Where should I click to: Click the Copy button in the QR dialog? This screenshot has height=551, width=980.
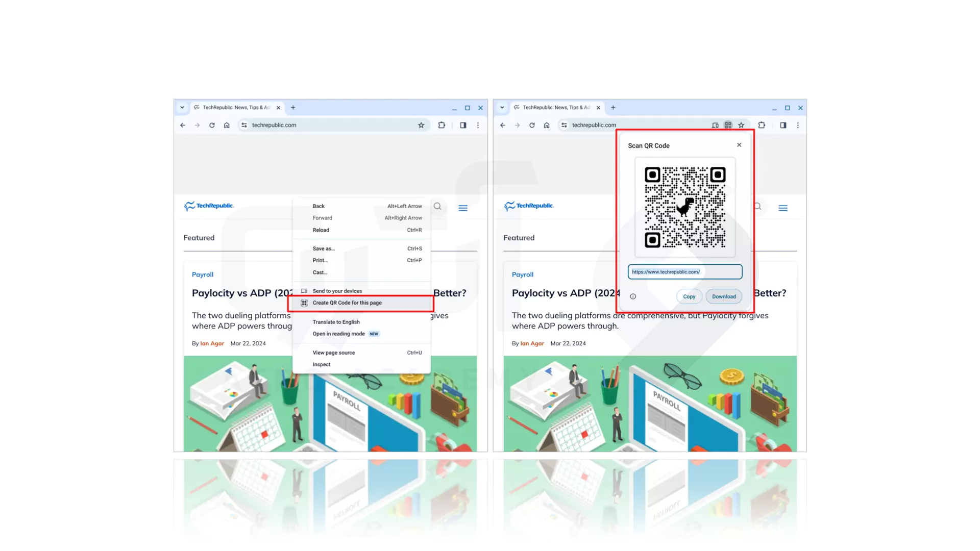(x=689, y=296)
